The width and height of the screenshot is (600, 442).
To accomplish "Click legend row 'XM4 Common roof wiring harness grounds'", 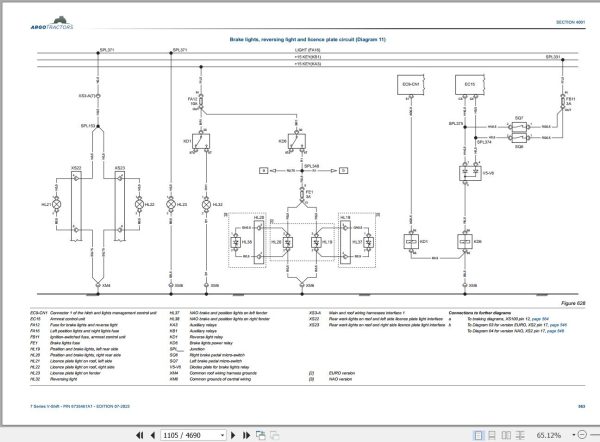I will (214, 373).
